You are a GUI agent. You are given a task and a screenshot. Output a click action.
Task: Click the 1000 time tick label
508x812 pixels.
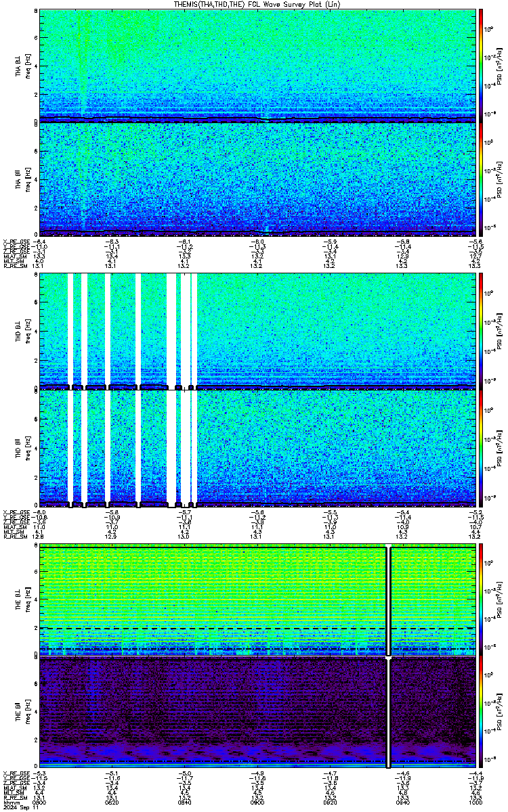[x=475, y=803]
